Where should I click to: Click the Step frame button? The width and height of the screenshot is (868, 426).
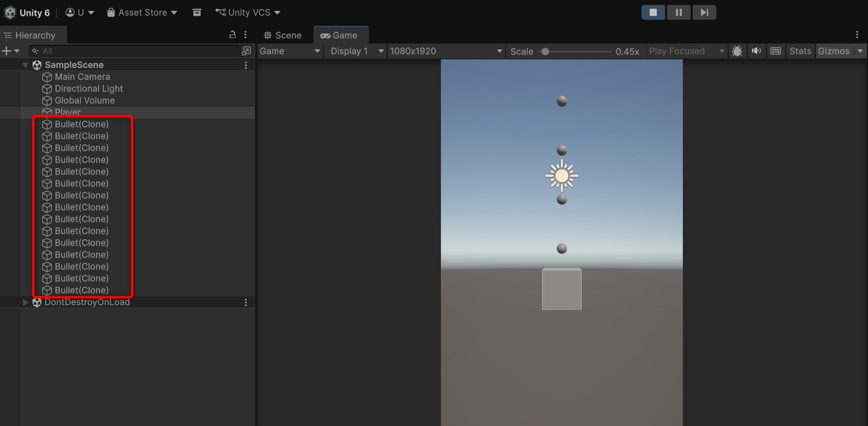click(x=704, y=12)
